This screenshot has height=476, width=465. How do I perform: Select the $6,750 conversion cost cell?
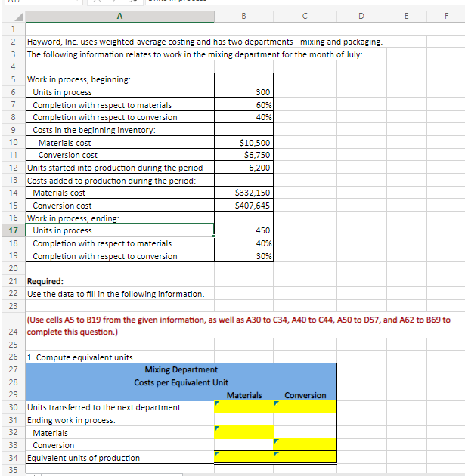(x=243, y=155)
